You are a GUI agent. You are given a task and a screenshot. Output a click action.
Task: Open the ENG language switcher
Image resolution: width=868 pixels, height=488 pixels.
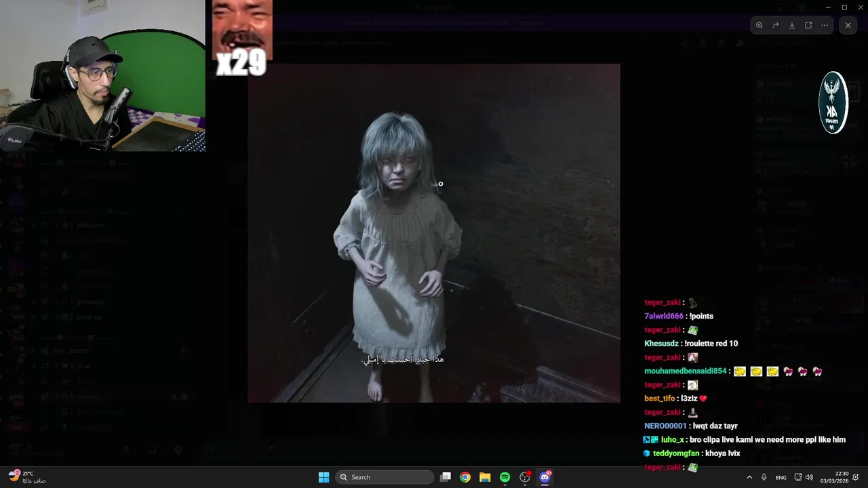pos(781,477)
